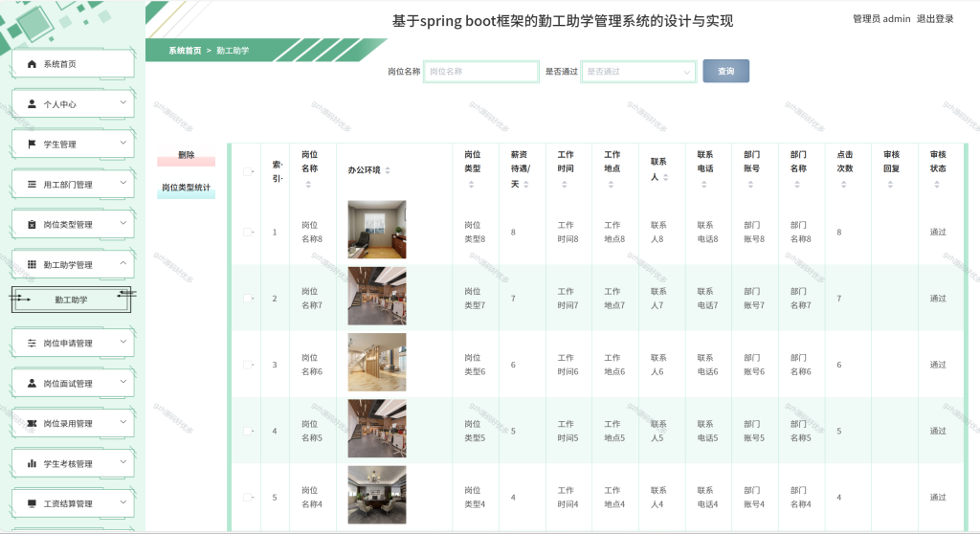Click the camera icon beside 岗位录用管理

click(32, 423)
